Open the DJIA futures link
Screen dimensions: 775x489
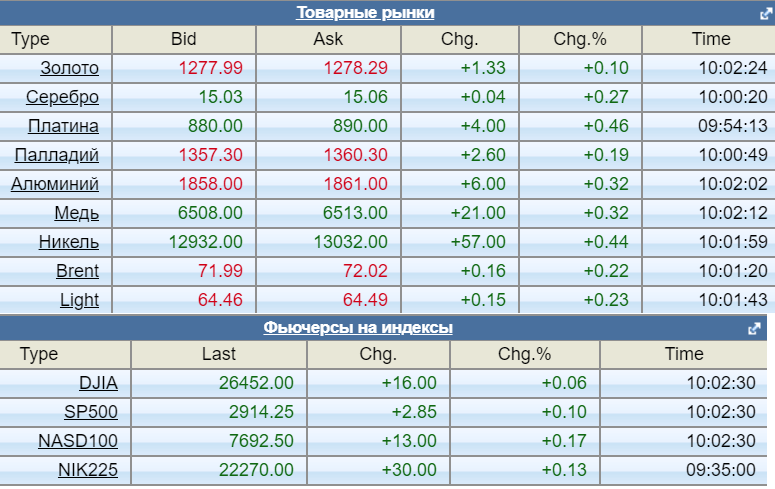coord(98,383)
